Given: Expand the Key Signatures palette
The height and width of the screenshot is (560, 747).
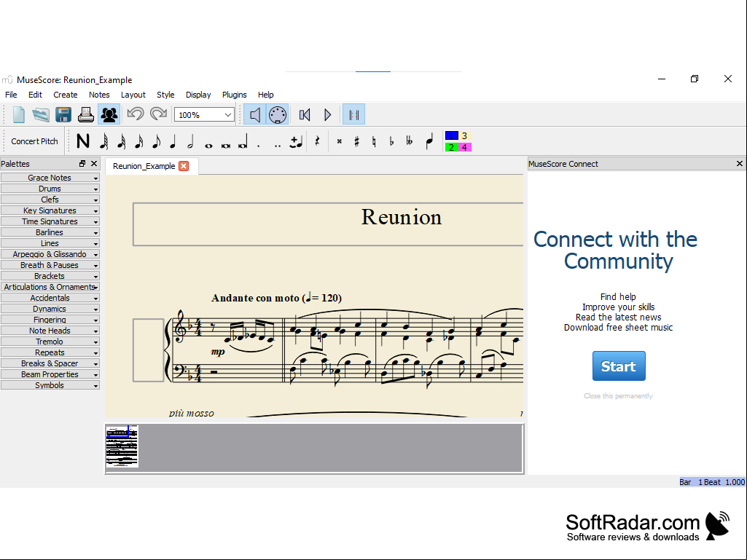Looking at the screenshot, I should pos(50,210).
